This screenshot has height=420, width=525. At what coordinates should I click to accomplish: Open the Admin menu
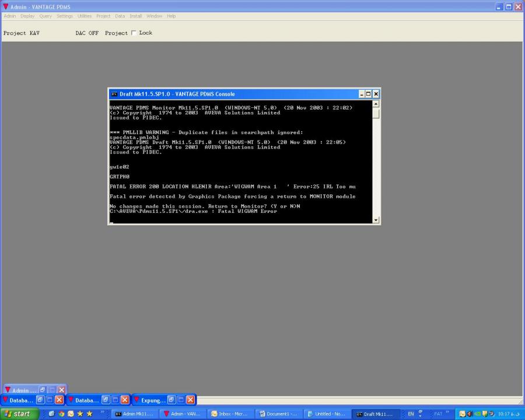click(x=10, y=16)
